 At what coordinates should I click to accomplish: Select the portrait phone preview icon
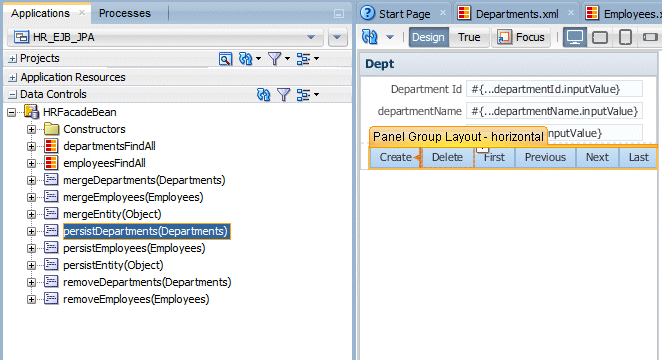pyautogui.click(x=625, y=37)
